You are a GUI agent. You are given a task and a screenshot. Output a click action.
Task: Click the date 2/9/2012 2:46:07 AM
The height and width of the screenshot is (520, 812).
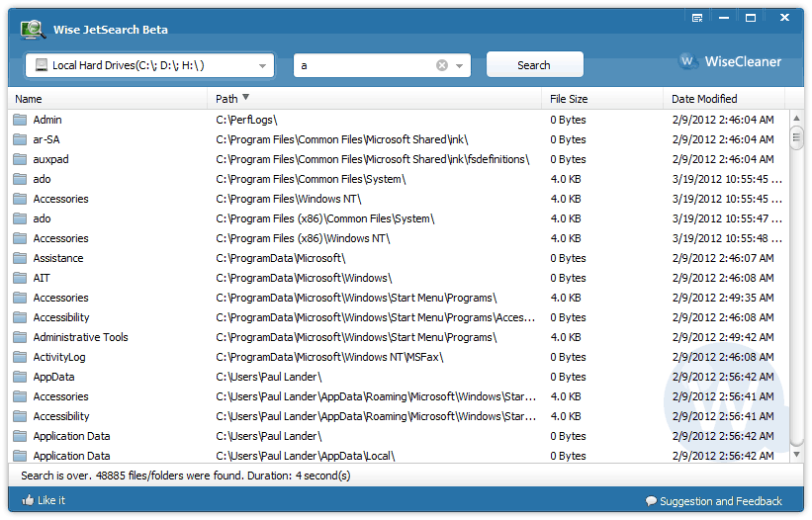click(x=723, y=258)
